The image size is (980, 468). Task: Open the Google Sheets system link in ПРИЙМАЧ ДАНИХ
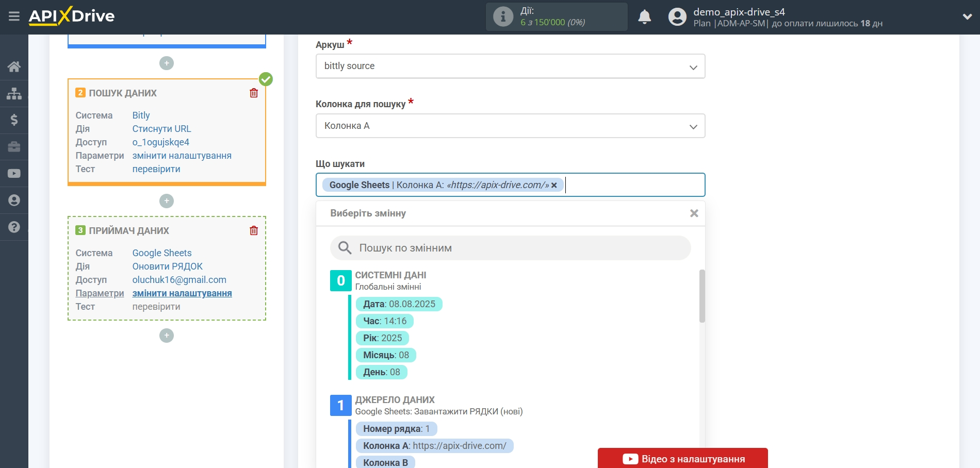(162, 253)
